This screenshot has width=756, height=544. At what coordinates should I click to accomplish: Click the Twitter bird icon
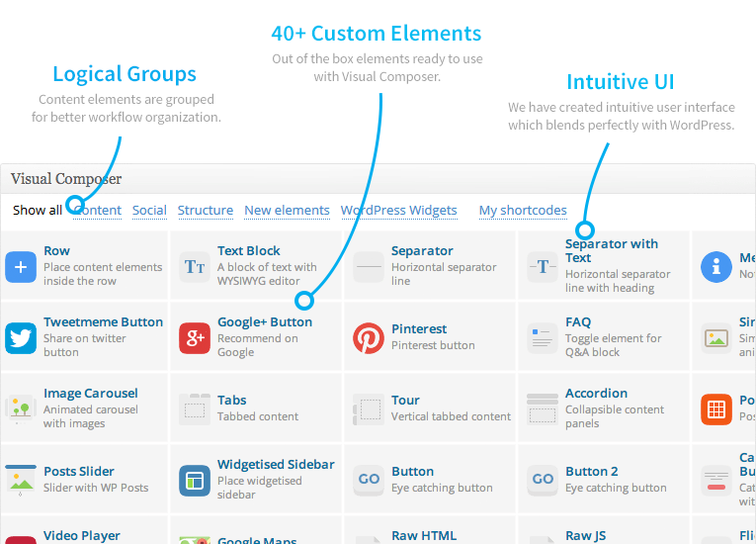pyautogui.click(x=21, y=338)
